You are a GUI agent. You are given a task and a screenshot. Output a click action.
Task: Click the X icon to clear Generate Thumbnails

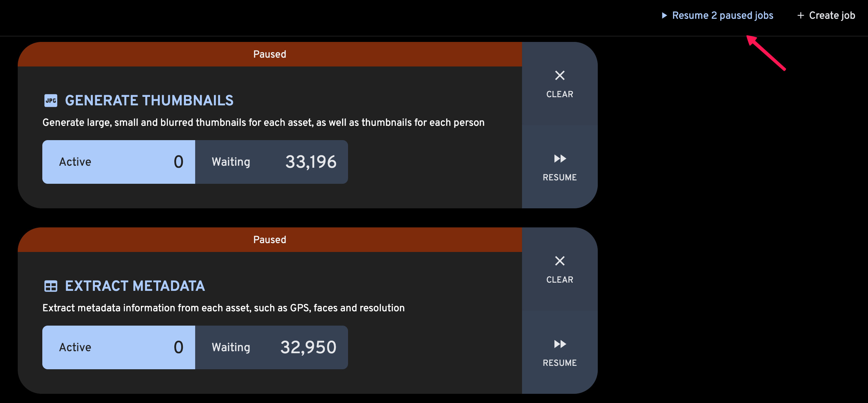pos(560,75)
